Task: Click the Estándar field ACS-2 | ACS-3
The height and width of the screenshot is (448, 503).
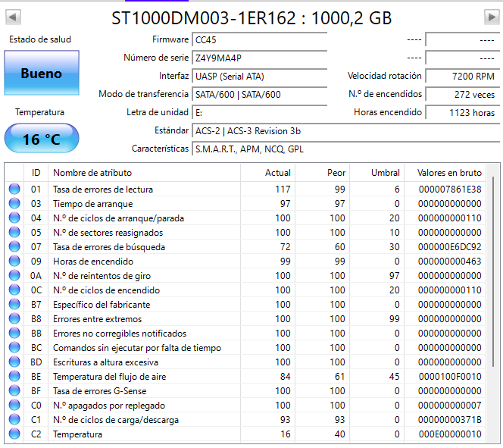Action: tap(345, 131)
